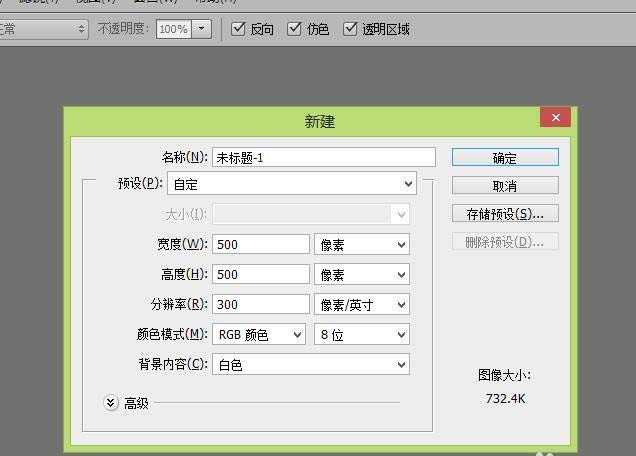Click the 名称 document name field
This screenshot has width=636, height=456.
point(323,157)
